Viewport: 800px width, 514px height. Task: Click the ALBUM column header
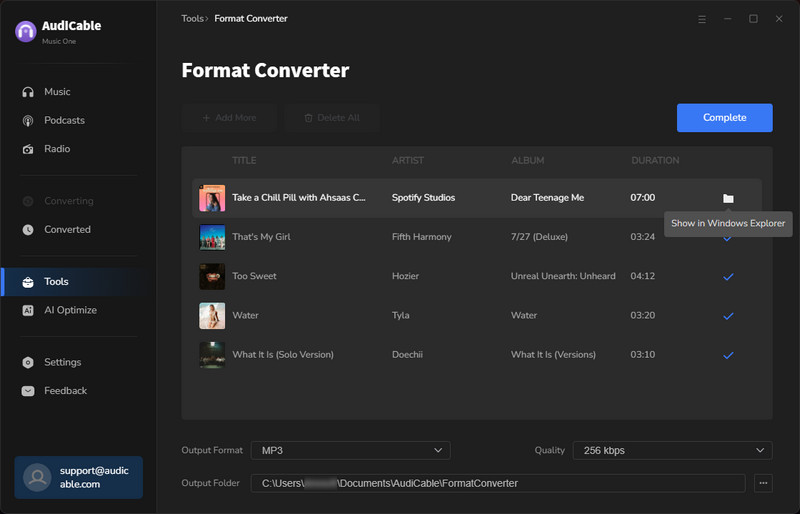pos(528,161)
